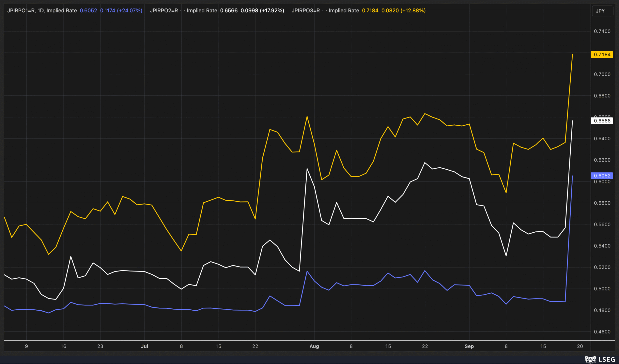Click the 0.4800 price axis label
Image resolution: width=619 pixels, height=364 pixels.
tap(602, 310)
